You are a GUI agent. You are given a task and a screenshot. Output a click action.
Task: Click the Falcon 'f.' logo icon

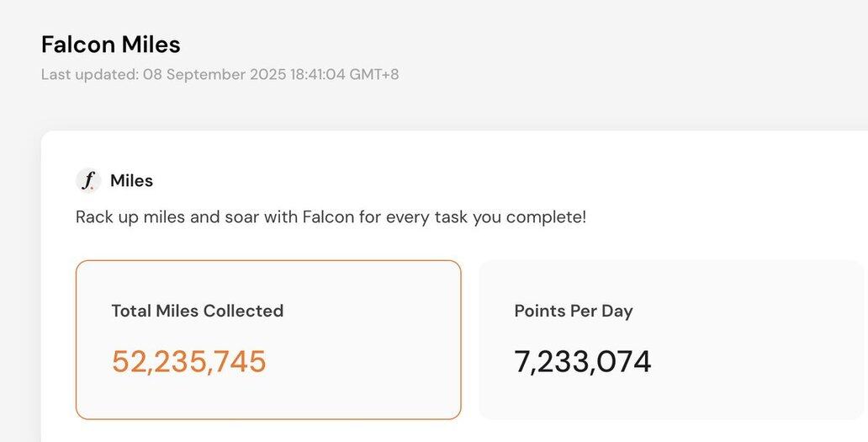(x=88, y=180)
